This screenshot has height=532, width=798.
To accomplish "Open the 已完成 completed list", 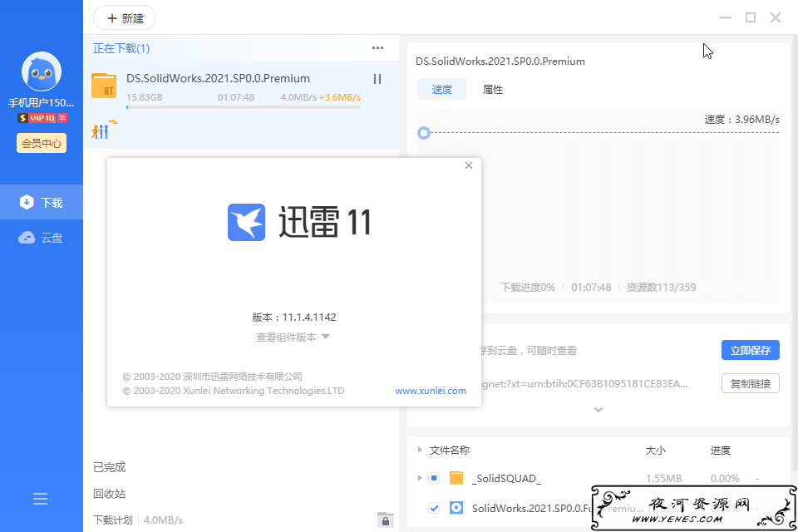I will click(110, 467).
